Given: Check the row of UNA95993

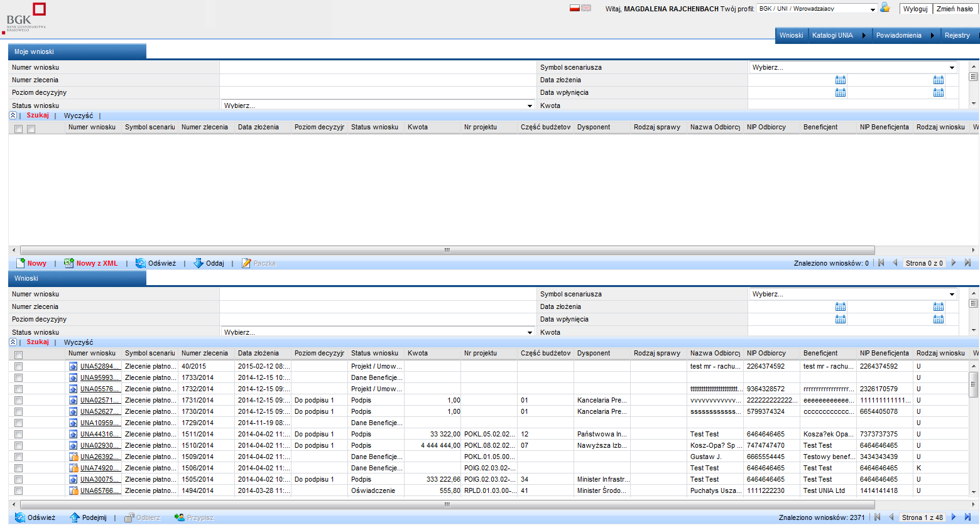Looking at the screenshot, I should (x=18, y=377).
